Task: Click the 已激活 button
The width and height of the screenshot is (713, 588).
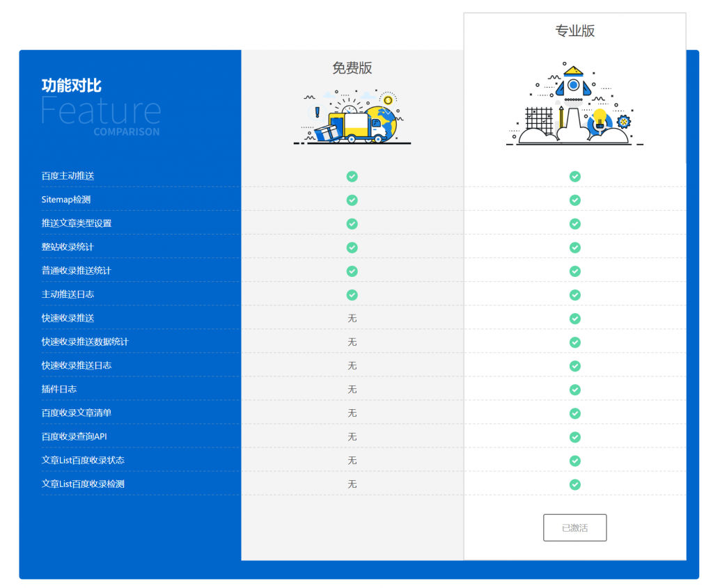Action: click(x=575, y=527)
